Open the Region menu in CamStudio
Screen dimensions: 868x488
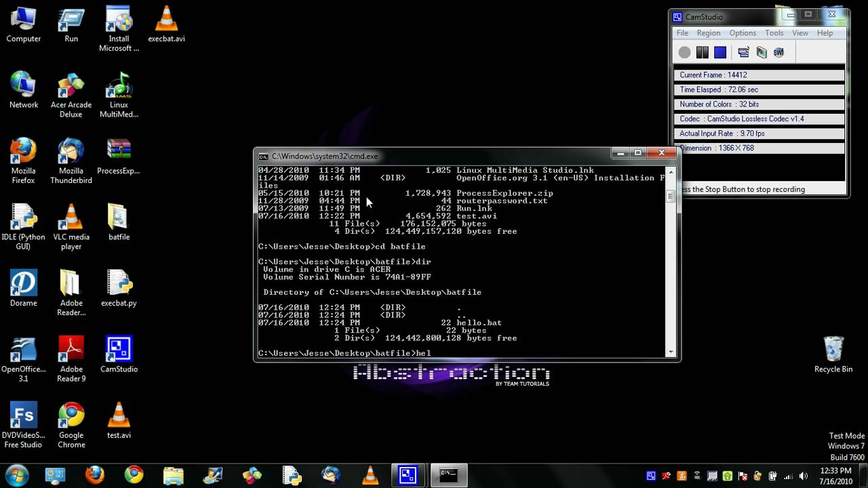[709, 33]
